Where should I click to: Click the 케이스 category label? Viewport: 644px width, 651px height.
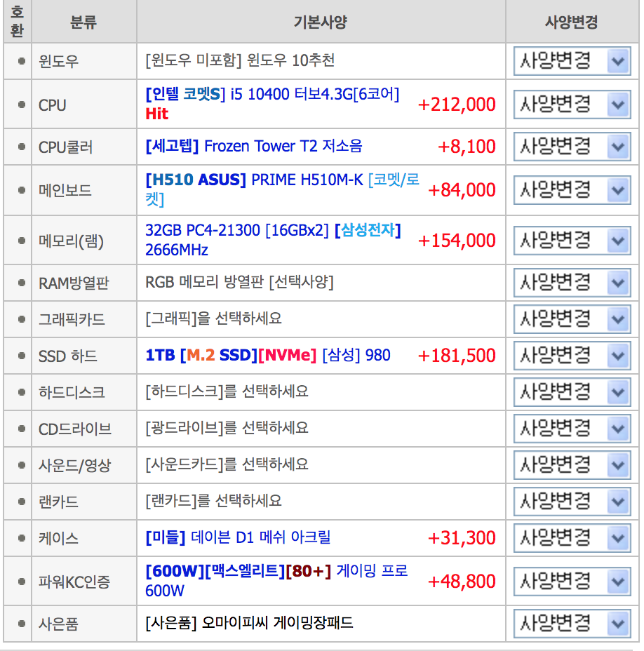click(58, 539)
